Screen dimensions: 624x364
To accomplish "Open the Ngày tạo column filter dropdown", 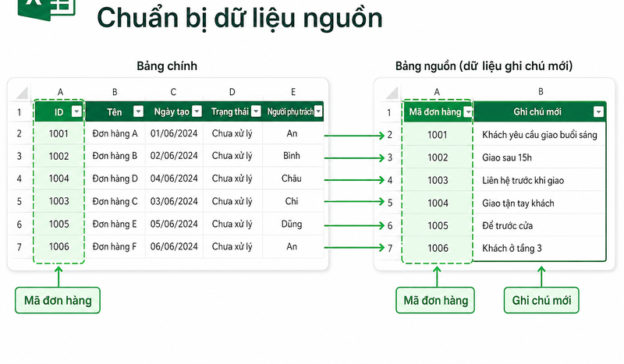I will 197,111.
